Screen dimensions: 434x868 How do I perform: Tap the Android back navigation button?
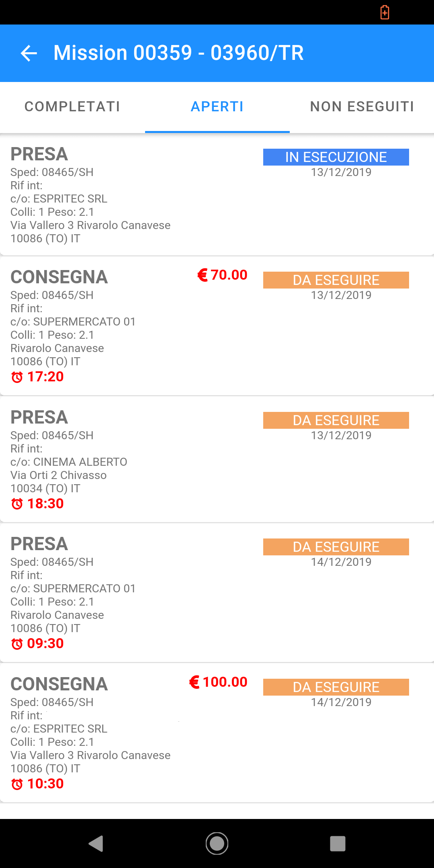point(96,843)
